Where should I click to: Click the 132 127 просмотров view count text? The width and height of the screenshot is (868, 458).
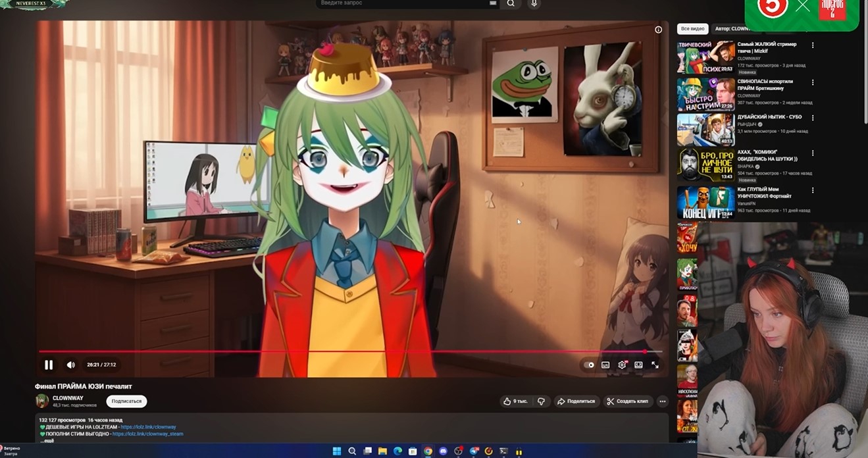(x=61, y=420)
